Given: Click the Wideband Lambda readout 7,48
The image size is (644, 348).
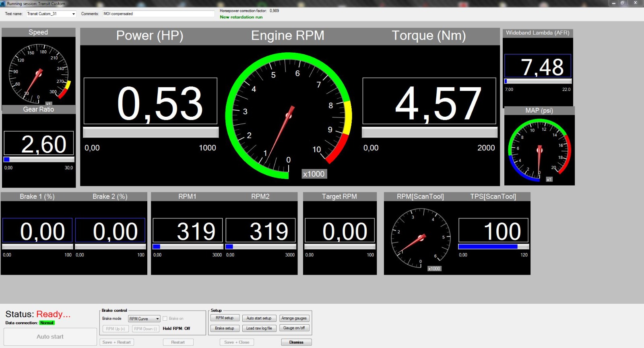Looking at the screenshot, I should pyautogui.click(x=538, y=66).
